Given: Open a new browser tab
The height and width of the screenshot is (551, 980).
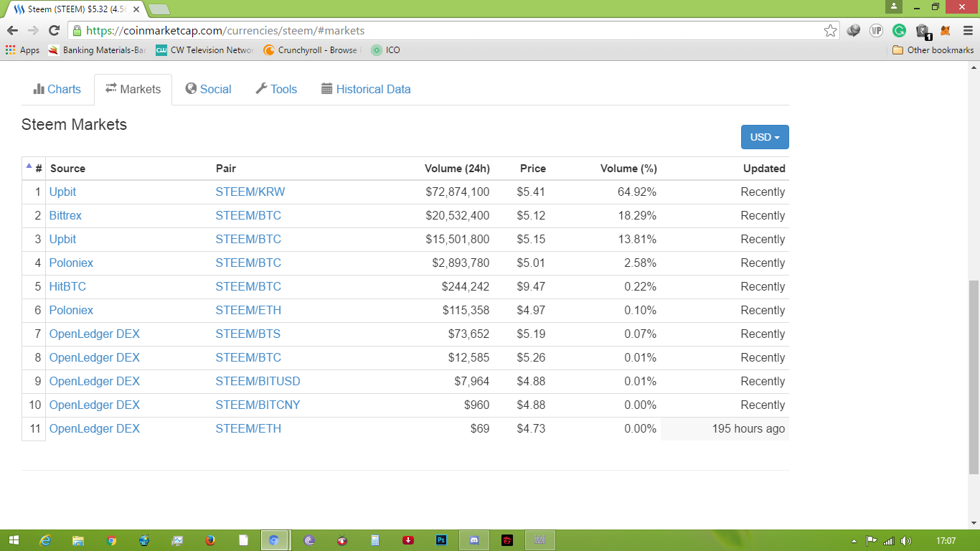Looking at the screenshot, I should (159, 9).
